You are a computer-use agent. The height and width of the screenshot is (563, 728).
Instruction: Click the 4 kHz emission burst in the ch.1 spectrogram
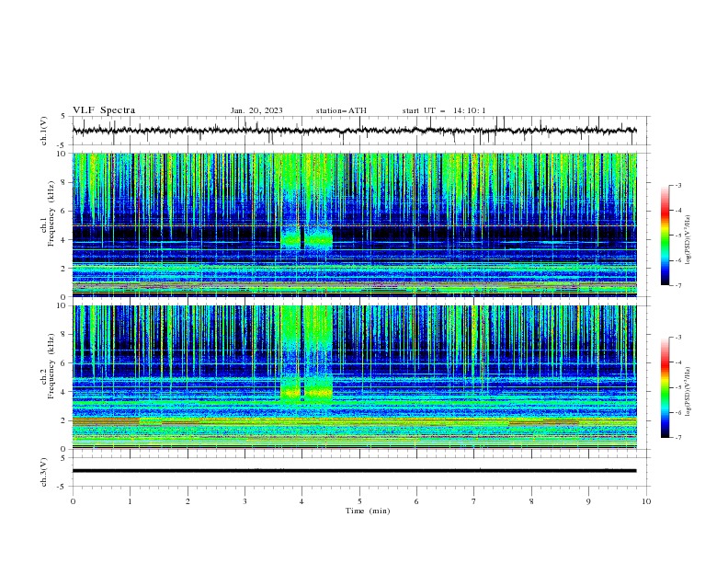(x=306, y=238)
